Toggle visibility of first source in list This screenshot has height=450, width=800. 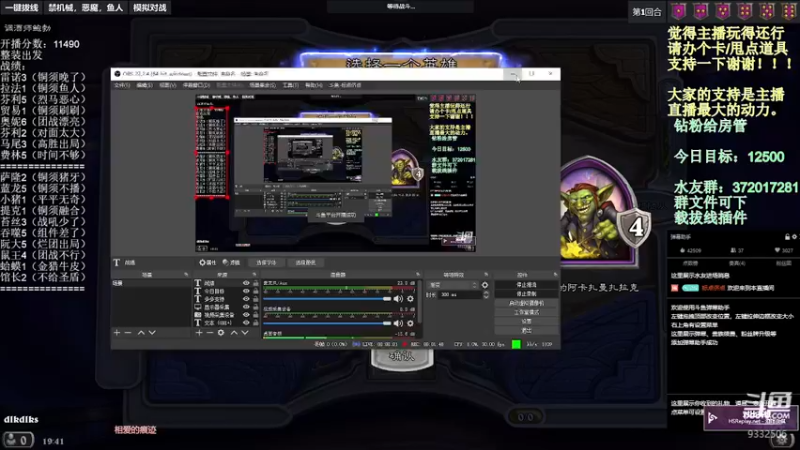pos(246,283)
